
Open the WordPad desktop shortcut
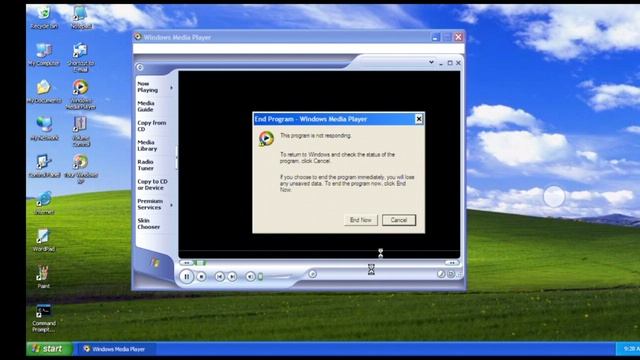coord(43,240)
